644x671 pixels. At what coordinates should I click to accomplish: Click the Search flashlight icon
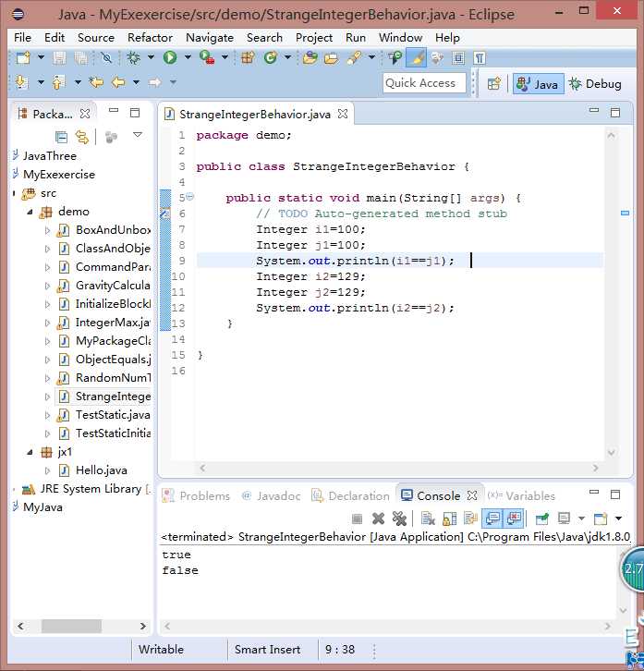click(354, 57)
